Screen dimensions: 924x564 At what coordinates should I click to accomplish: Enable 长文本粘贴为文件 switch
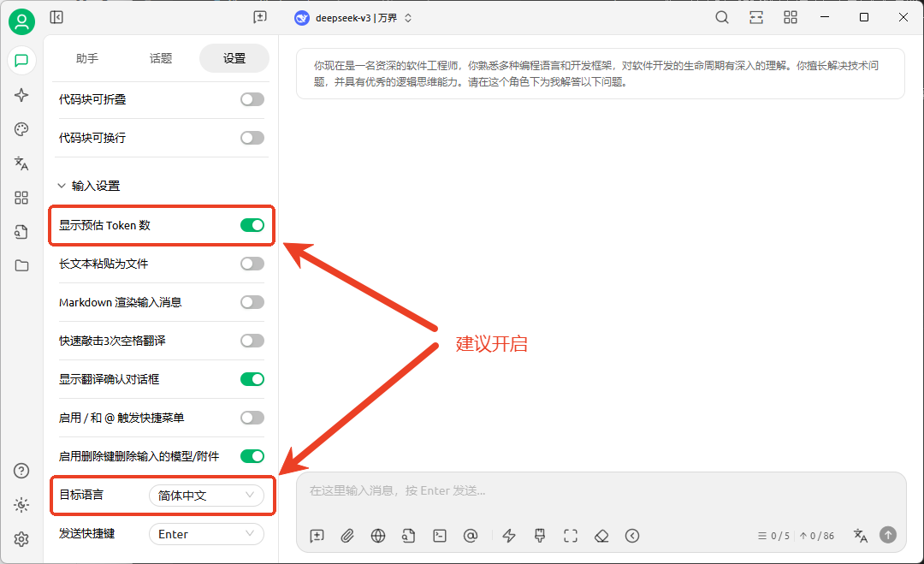(x=252, y=264)
